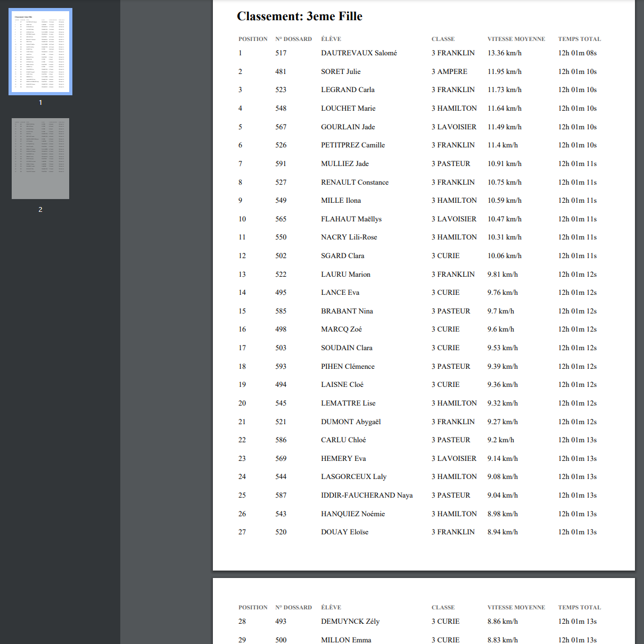This screenshot has width=644, height=644.
Task: Click the page number label under the second thumbnail
Action: (x=40, y=210)
